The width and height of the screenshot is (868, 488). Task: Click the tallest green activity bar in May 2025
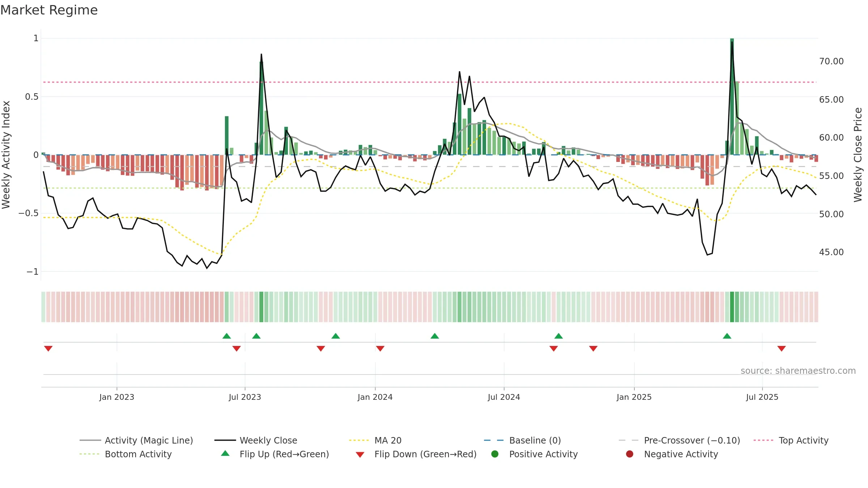pyautogui.click(x=732, y=97)
